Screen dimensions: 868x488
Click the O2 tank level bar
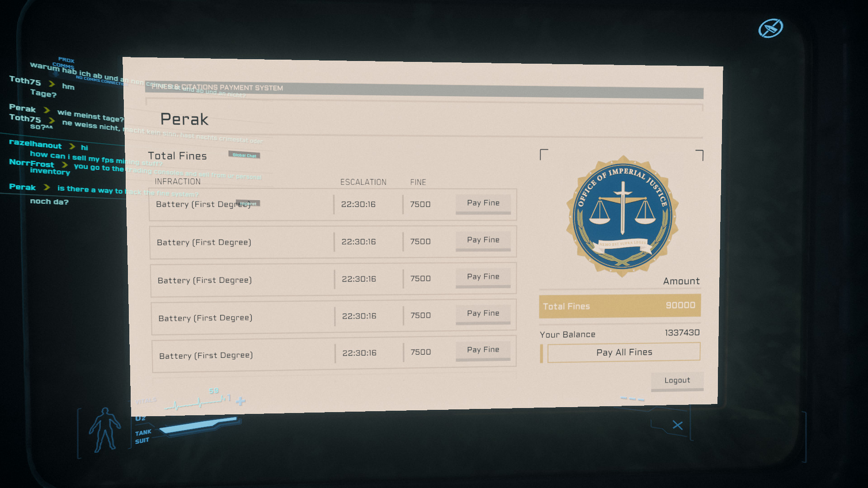point(198,425)
